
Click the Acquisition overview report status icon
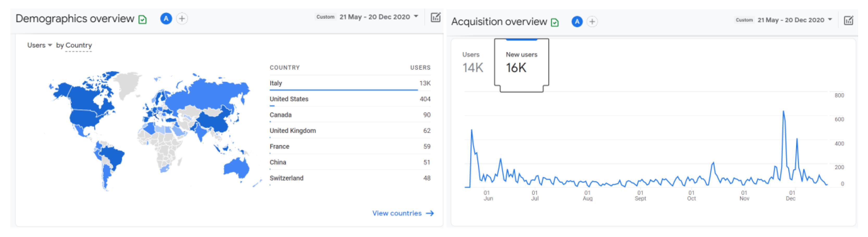[x=555, y=23]
